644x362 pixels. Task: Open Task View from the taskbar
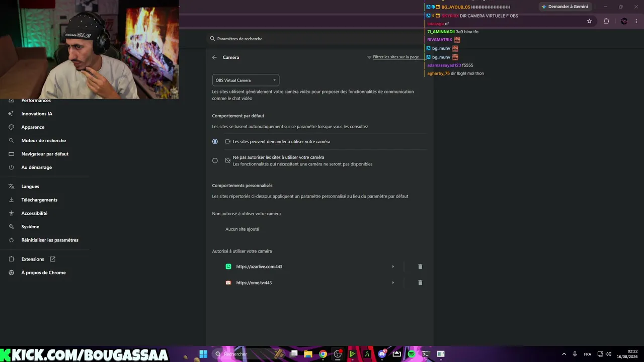tap(294, 354)
